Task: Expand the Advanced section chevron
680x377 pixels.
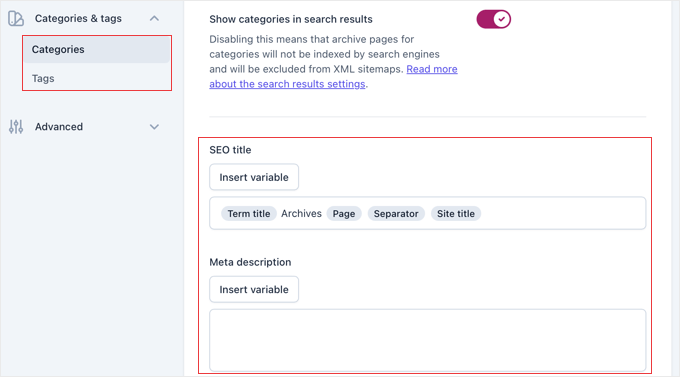Action: pyautogui.click(x=154, y=127)
